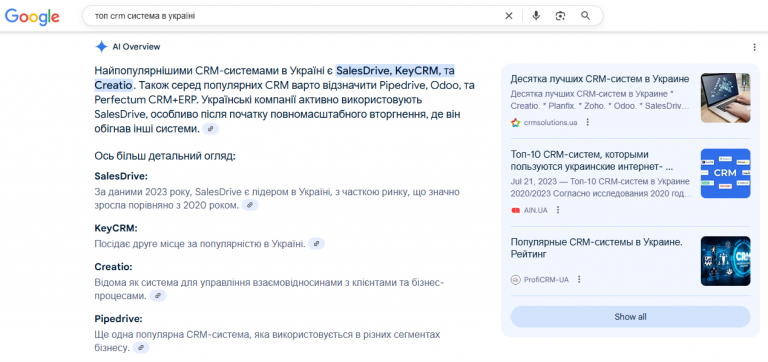Viewport: 768px width, 362px height.
Task: Open source link icon after the intro paragraph
Action: point(211,129)
